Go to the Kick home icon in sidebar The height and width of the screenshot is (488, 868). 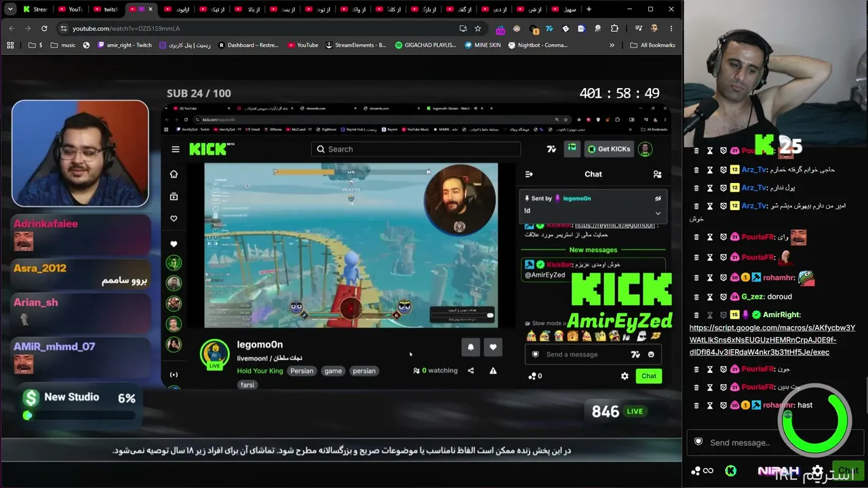coord(174,174)
